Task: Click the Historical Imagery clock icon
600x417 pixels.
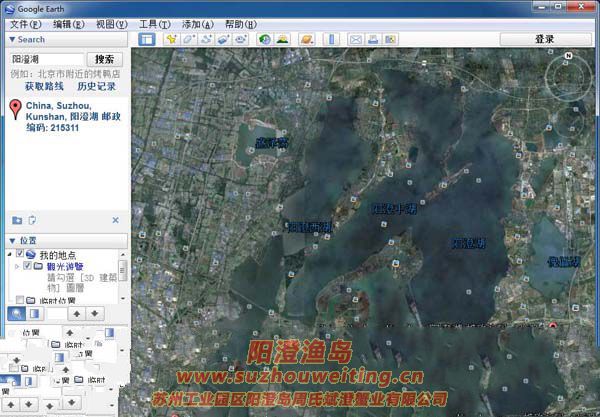Action: coord(264,39)
